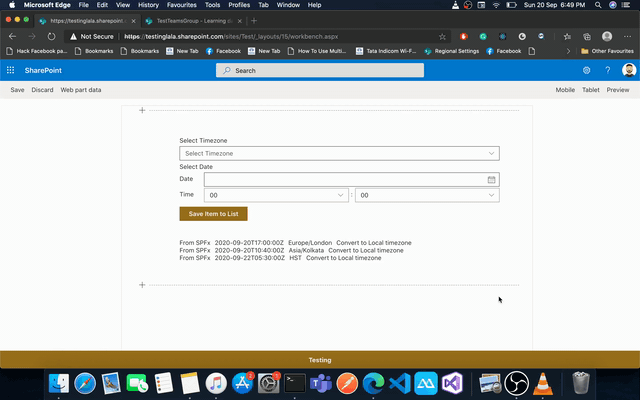This screenshot has width=640, height=400.
Task: Open Web part data in the toolbar
Action: [81, 90]
